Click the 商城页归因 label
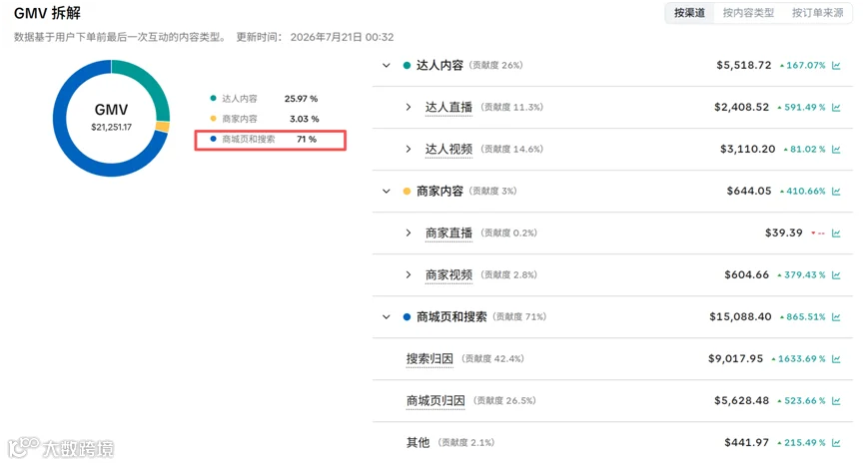 (x=435, y=401)
